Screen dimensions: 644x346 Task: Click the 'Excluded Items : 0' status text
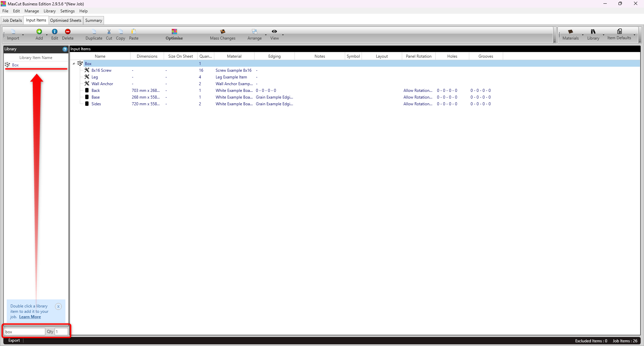tap(591, 341)
